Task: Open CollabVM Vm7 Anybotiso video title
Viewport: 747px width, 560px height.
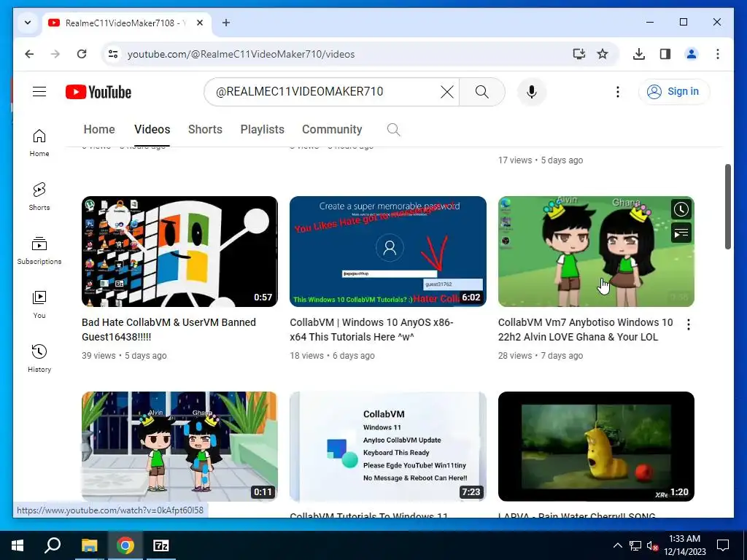Action: click(586, 330)
